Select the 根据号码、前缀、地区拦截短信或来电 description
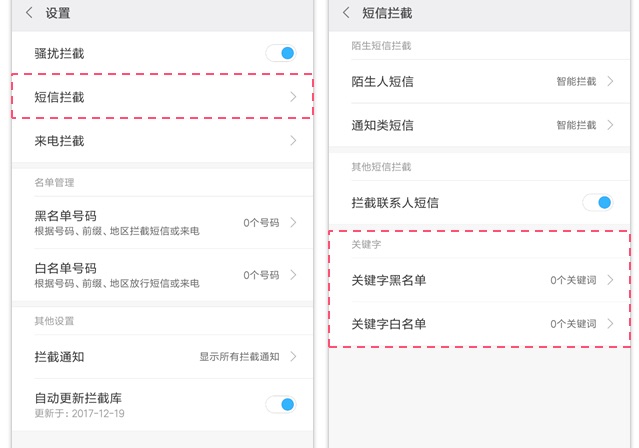Screen dimensions: 639x448 pos(117,231)
